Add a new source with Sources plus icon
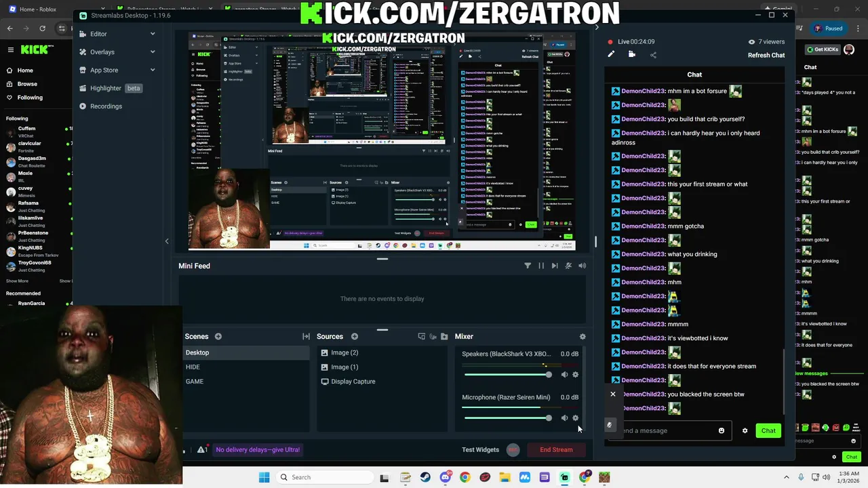 coord(354,336)
